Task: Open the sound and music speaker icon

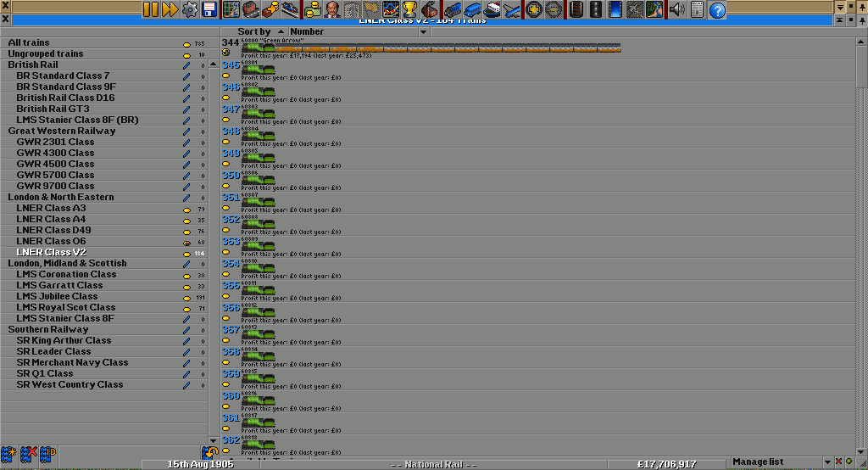Action: coord(676,9)
